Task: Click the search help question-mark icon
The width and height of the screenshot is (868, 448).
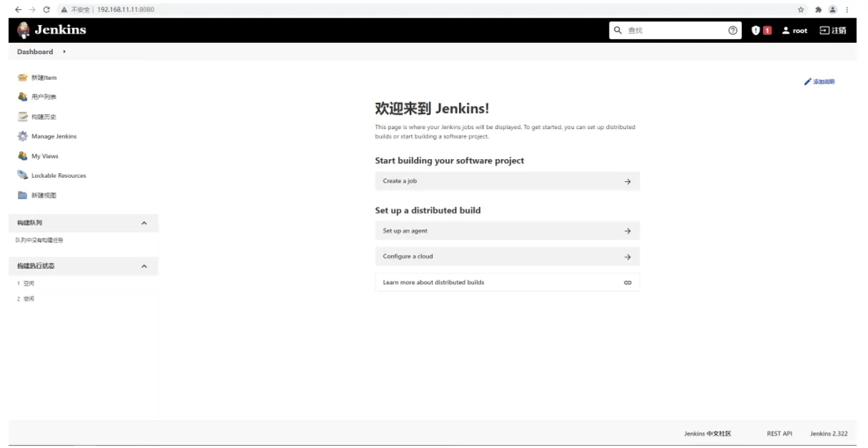Action: (732, 31)
